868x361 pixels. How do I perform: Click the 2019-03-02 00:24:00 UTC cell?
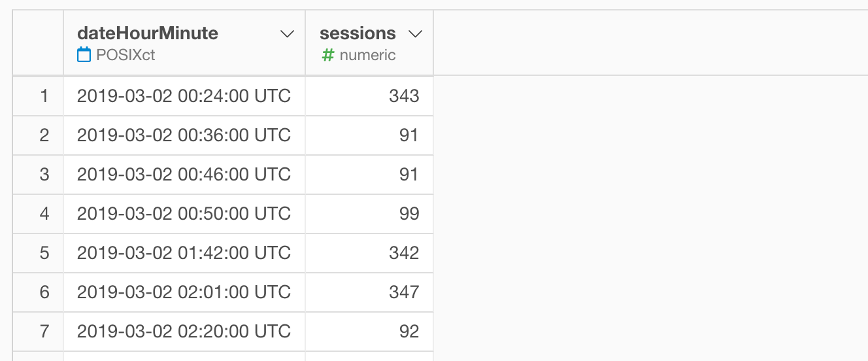pos(184,96)
